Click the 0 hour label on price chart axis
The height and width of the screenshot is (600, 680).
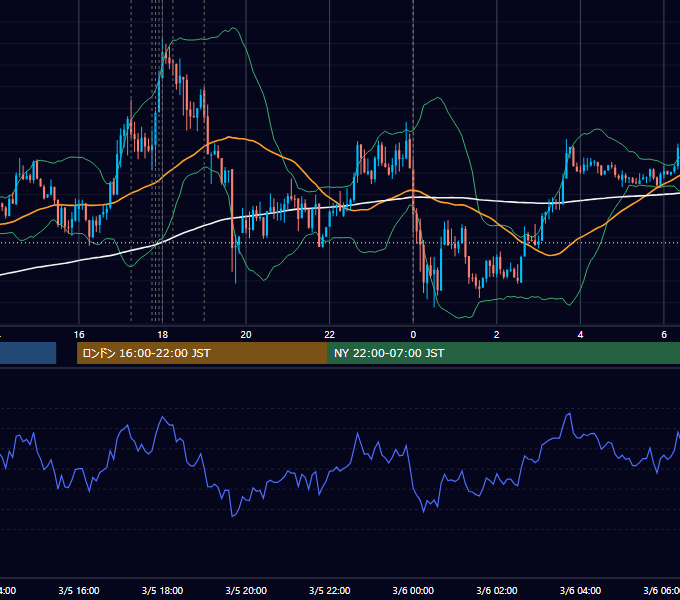pos(413,335)
